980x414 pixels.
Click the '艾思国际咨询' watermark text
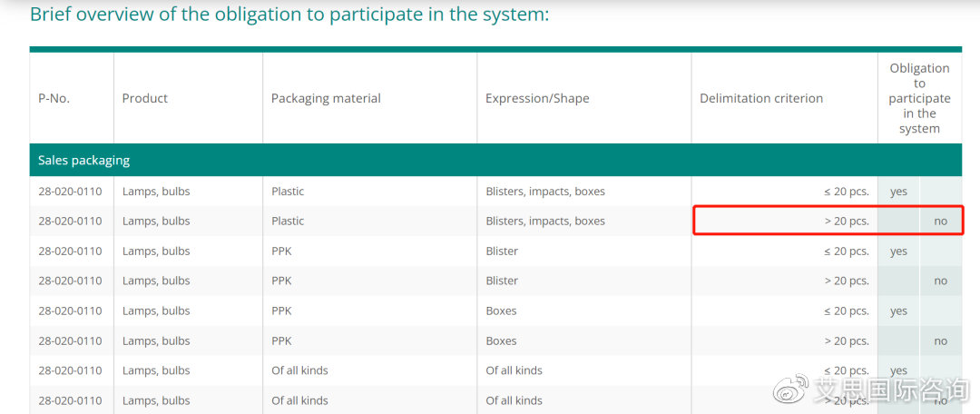(890, 391)
